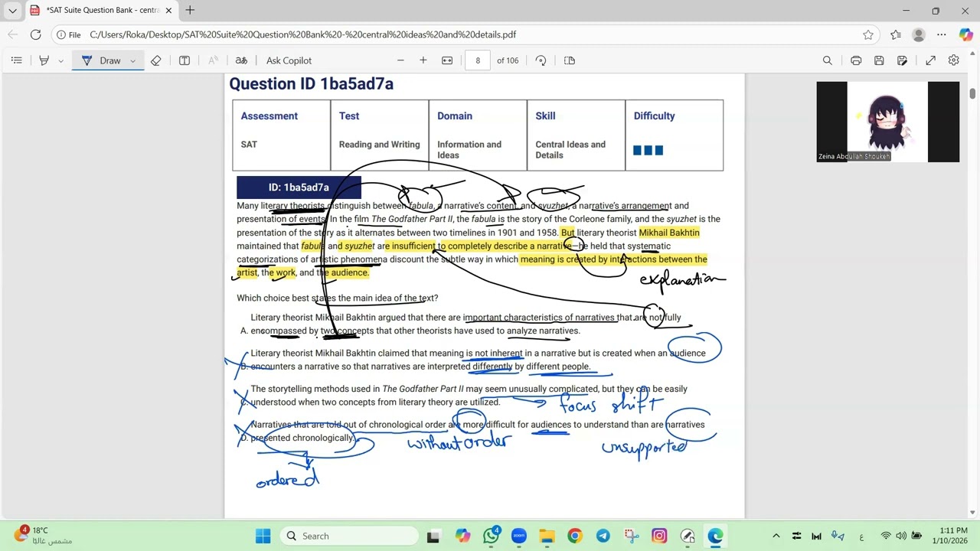The width and height of the screenshot is (980, 551).
Task: Add a text box to the PDF
Action: point(185,60)
